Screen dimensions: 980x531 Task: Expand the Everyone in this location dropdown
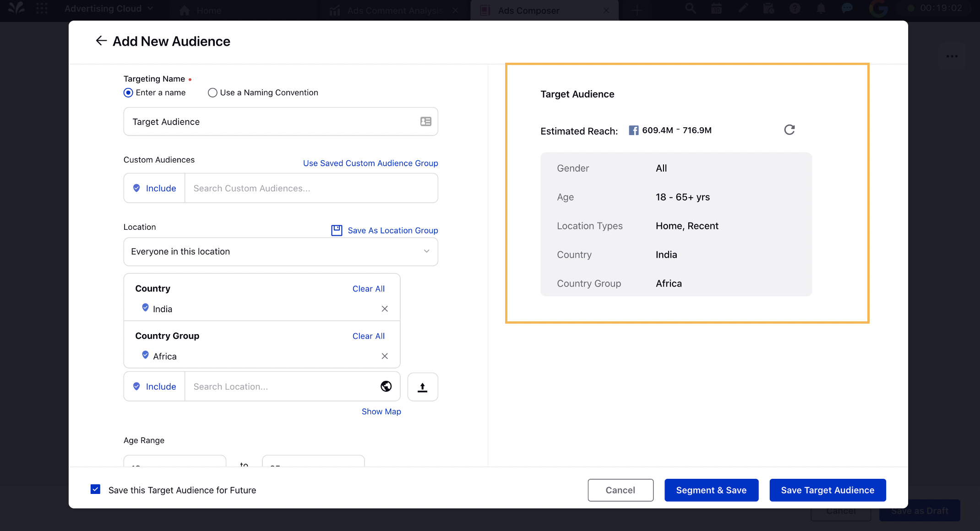point(281,251)
